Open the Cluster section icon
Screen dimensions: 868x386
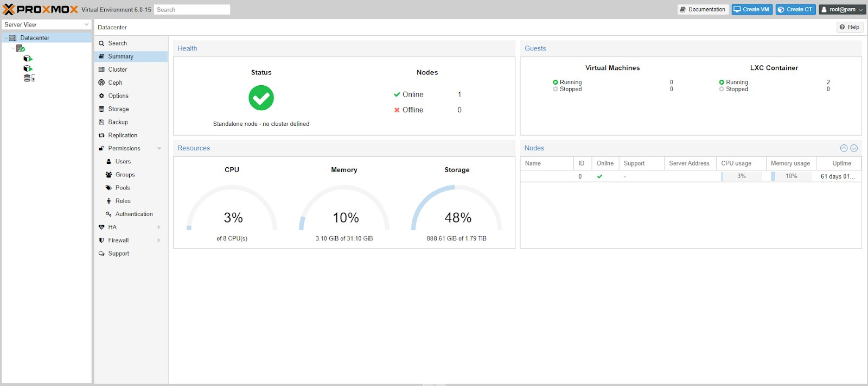pos(101,69)
